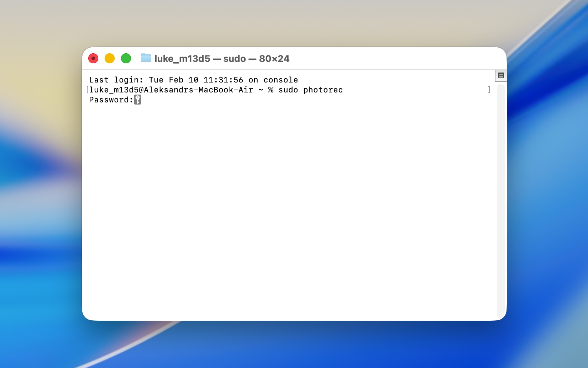The height and width of the screenshot is (368, 588).
Task: Click the left bracket mark beside the prompt
Action: click(88, 90)
